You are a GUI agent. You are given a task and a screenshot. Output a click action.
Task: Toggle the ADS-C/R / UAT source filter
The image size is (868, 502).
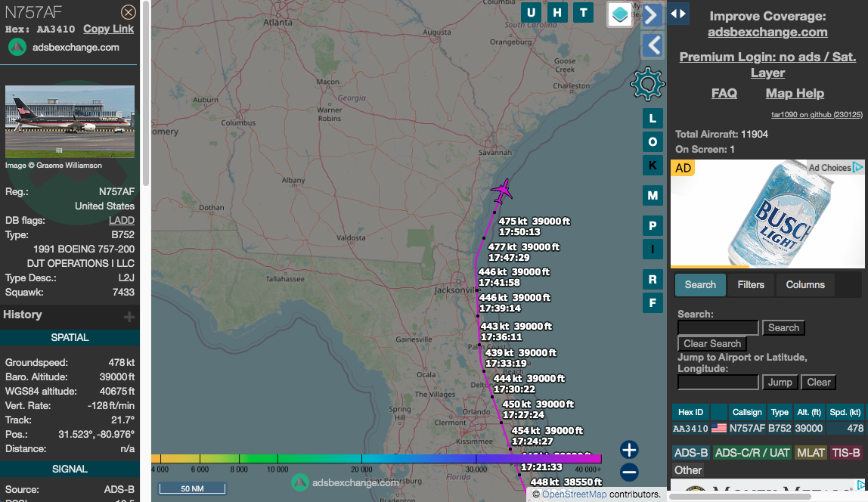pyautogui.click(x=752, y=453)
